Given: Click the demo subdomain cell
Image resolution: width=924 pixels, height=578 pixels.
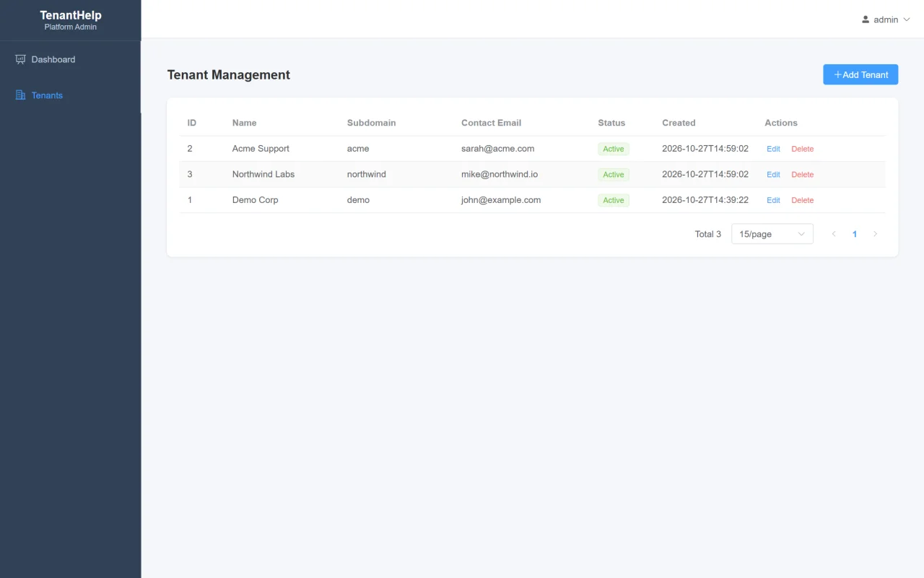Looking at the screenshot, I should pyautogui.click(x=358, y=200).
